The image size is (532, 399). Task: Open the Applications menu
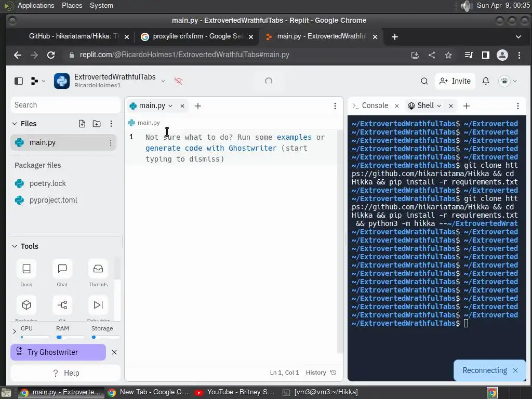click(x=36, y=5)
